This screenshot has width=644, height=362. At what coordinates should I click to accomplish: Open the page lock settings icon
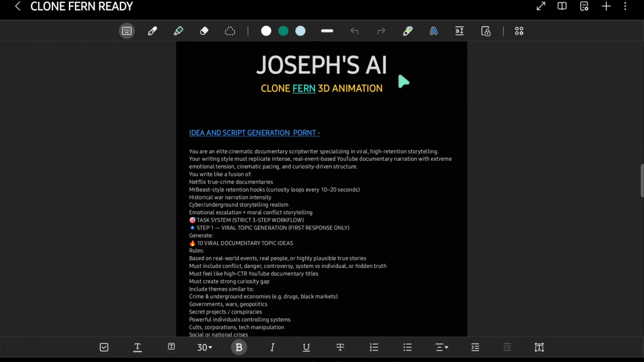[x=486, y=31]
